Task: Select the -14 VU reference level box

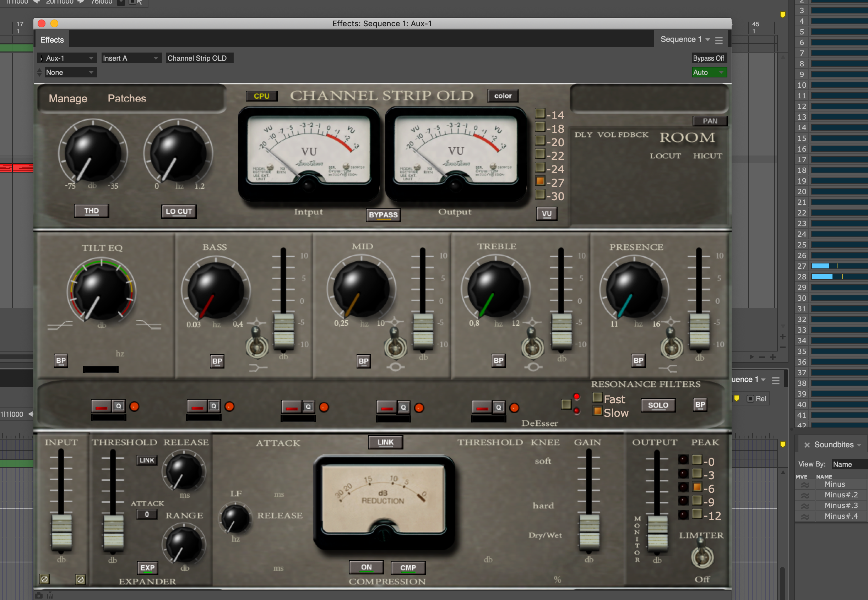Action: pos(540,114)
